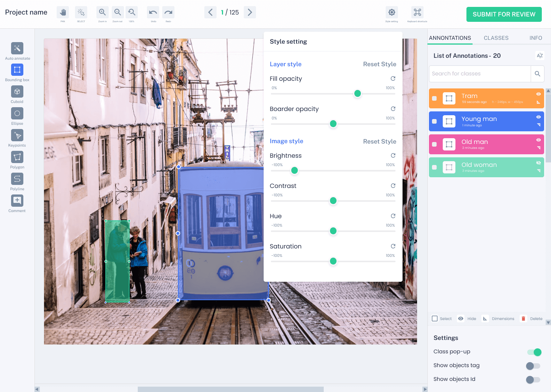This screenshot has height=392, width=551.
Task: Check the Old man annotation checkbox
Action: coord(434,144)
